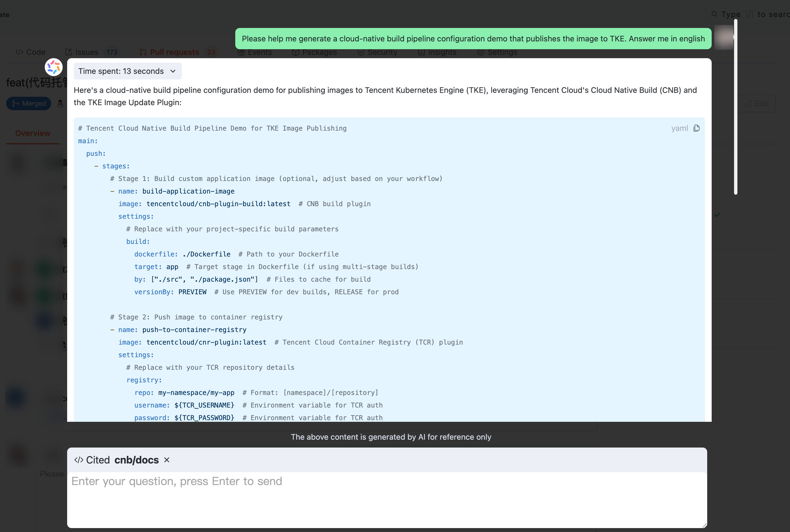Click the Edit pencil button
Image resolution: width=790 pixels, height=532 pixels.
757,103
